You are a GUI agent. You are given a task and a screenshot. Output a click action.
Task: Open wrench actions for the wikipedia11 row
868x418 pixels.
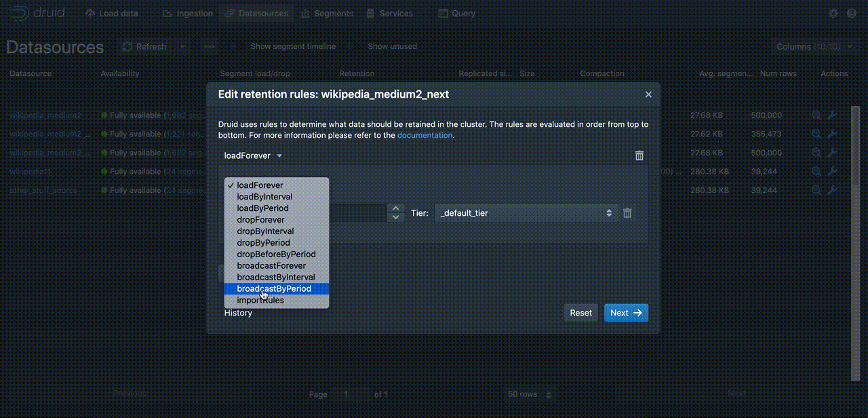click(x=832, y=172)
